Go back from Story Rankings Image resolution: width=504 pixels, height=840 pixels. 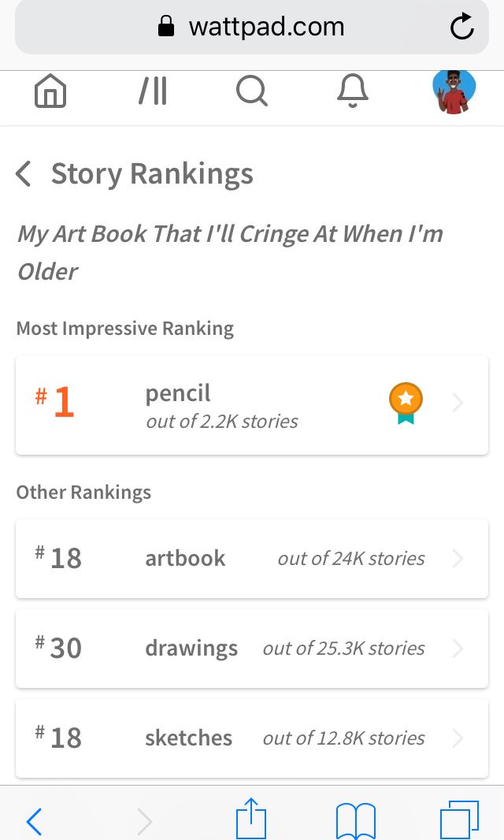coord(24,173)
